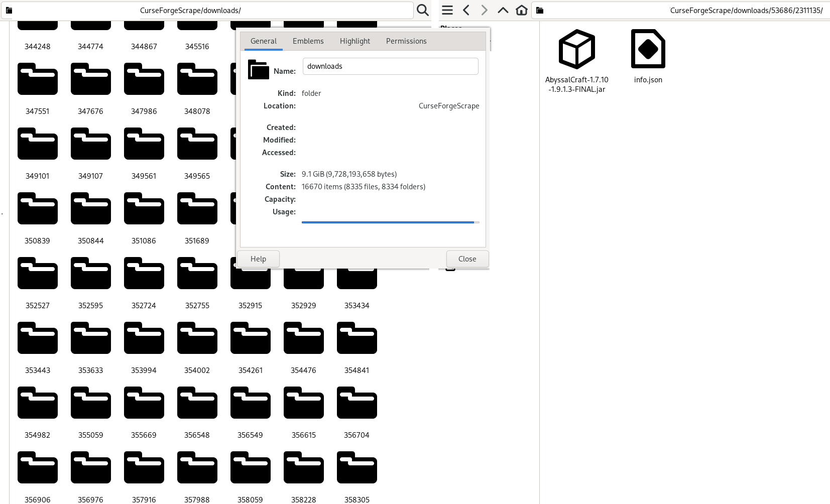Select folder 354002
This screenshot has height=504, width=830.
197,338
